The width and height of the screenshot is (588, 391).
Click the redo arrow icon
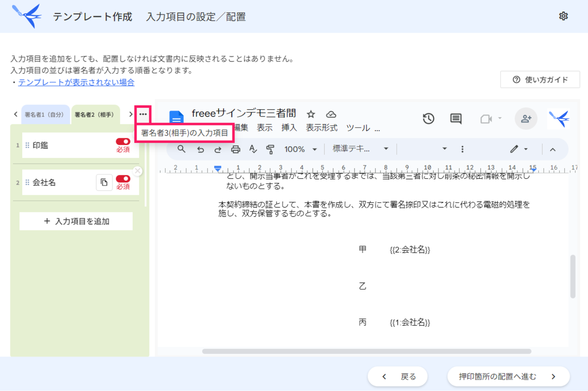[218, 149]
